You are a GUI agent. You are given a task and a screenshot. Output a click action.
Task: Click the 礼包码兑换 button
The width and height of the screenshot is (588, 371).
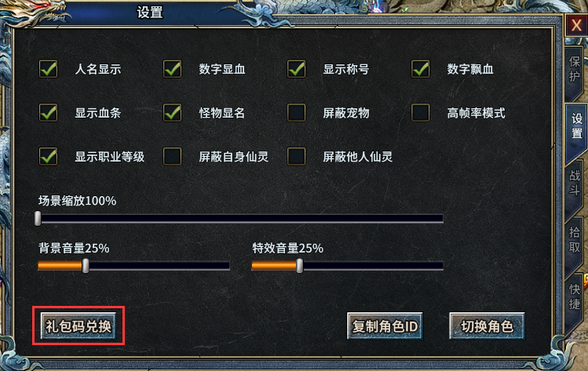point(79,326)
